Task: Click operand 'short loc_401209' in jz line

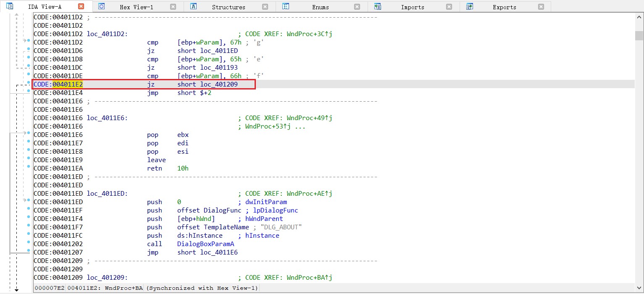Action: point(208,84)
